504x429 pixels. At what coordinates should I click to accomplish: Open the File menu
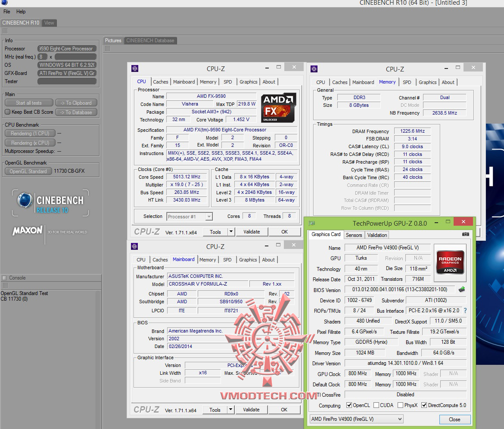7,12
